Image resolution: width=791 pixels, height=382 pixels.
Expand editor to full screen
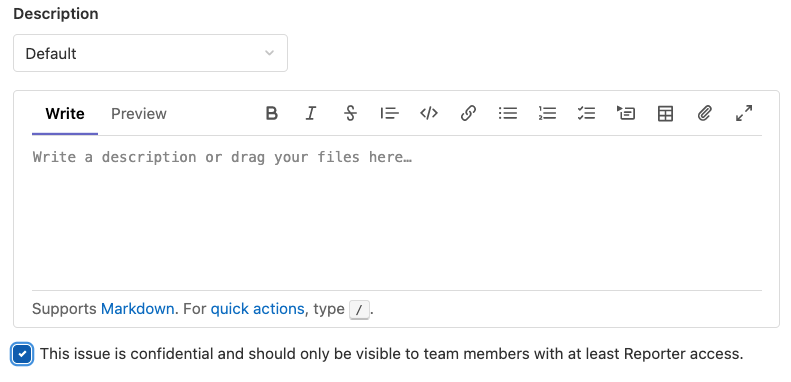[x=744, y=114]
